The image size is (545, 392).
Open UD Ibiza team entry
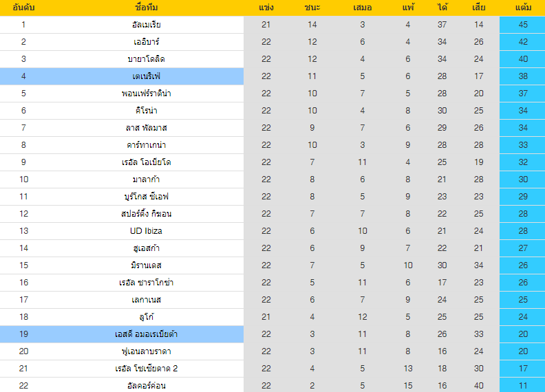click(147, 231)
